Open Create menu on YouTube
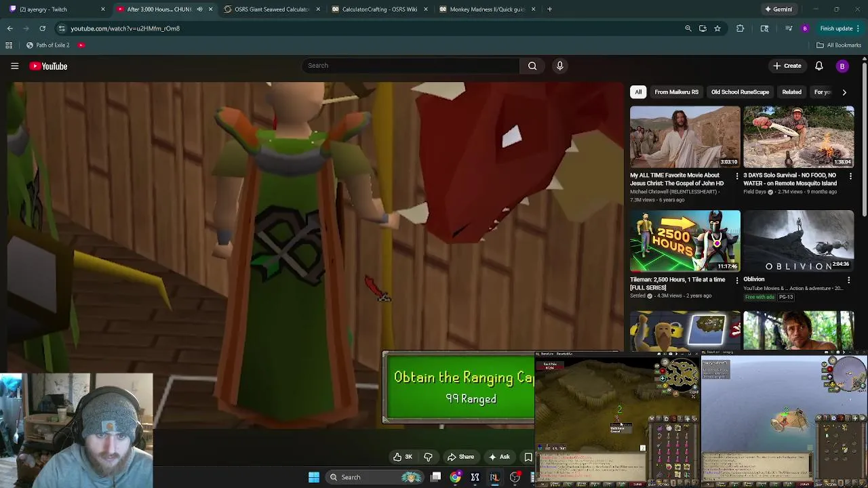Screen dimensions: 868x488 787,66
